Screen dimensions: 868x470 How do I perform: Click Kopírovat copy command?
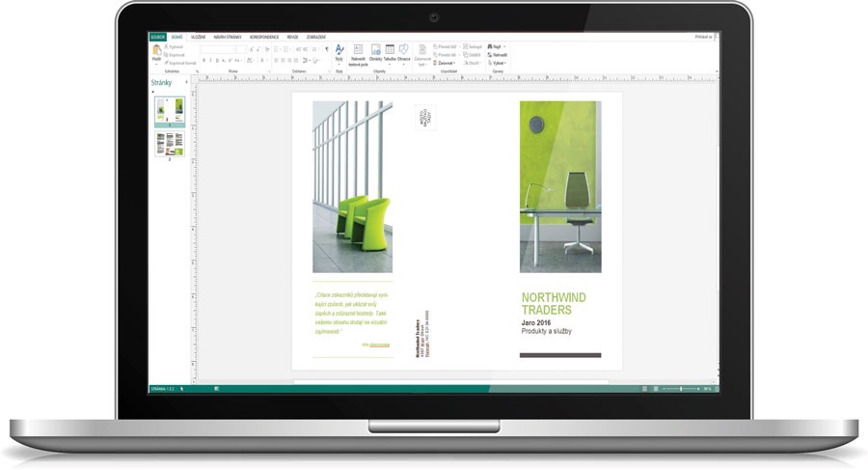[x=175, y=55]
